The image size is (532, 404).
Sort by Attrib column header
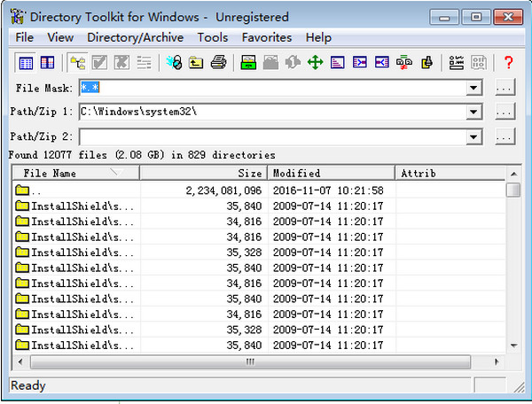coord(450,173)
